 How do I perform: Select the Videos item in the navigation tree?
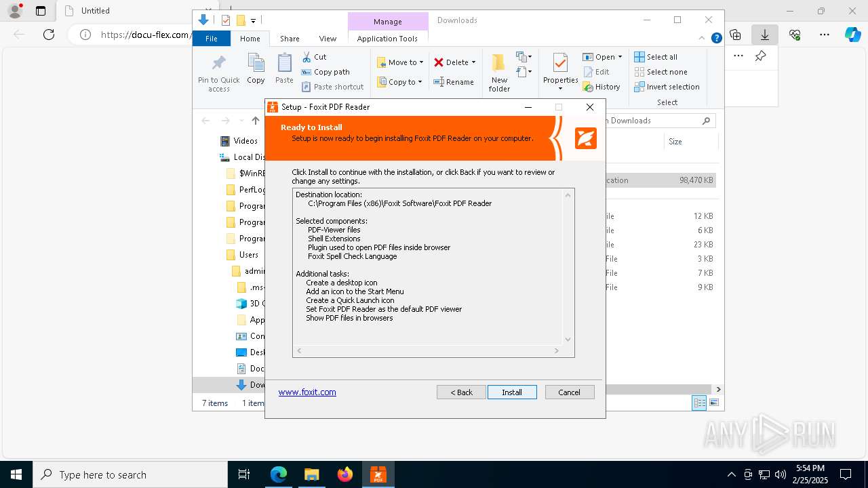(x=239, y=141)
